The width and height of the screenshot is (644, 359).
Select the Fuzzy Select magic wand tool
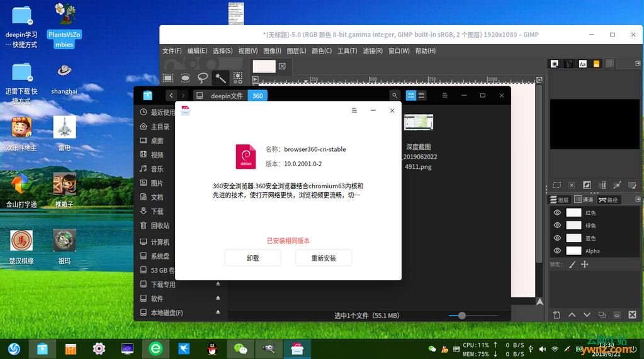click(220, 77)
